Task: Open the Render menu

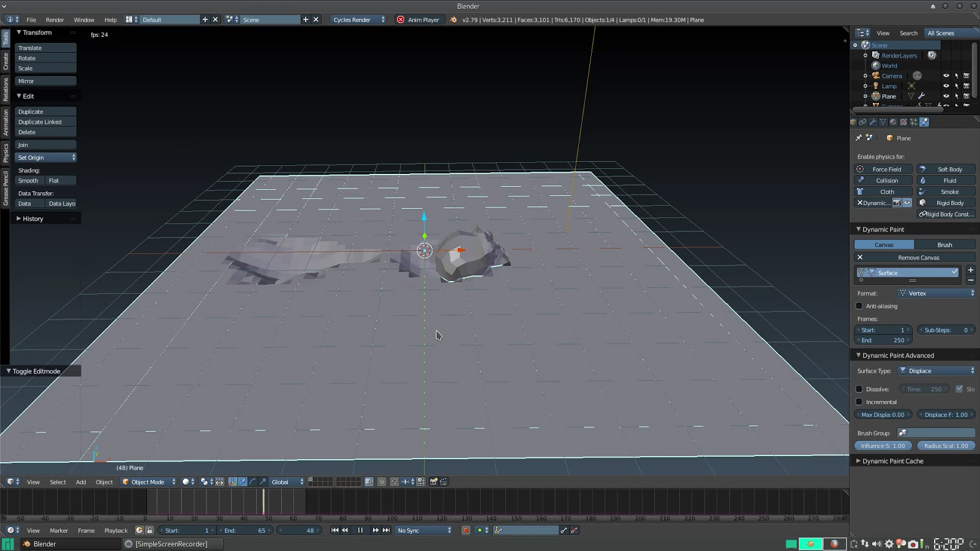Action: [55, 19]
